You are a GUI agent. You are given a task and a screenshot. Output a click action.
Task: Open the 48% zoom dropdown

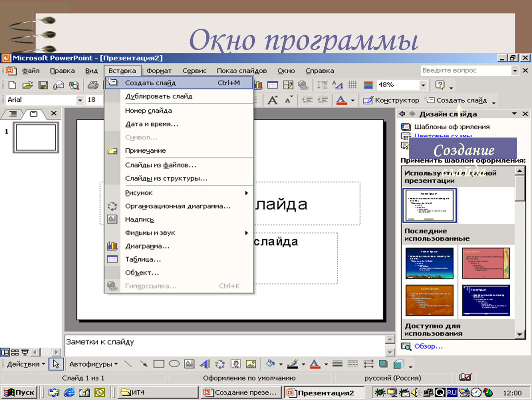point(423,85)
